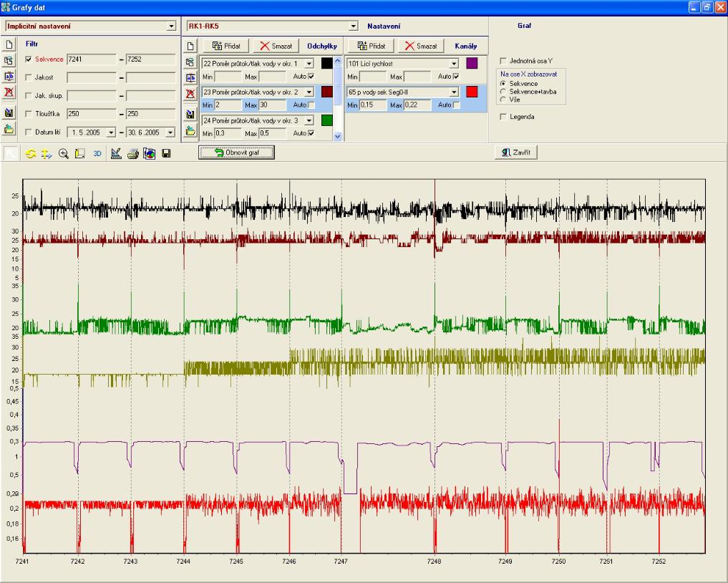The image size is (728, 583).
Task: Click the new blank page icon beside Filtr
Action: pyautogui.click(x=9, y=44)
